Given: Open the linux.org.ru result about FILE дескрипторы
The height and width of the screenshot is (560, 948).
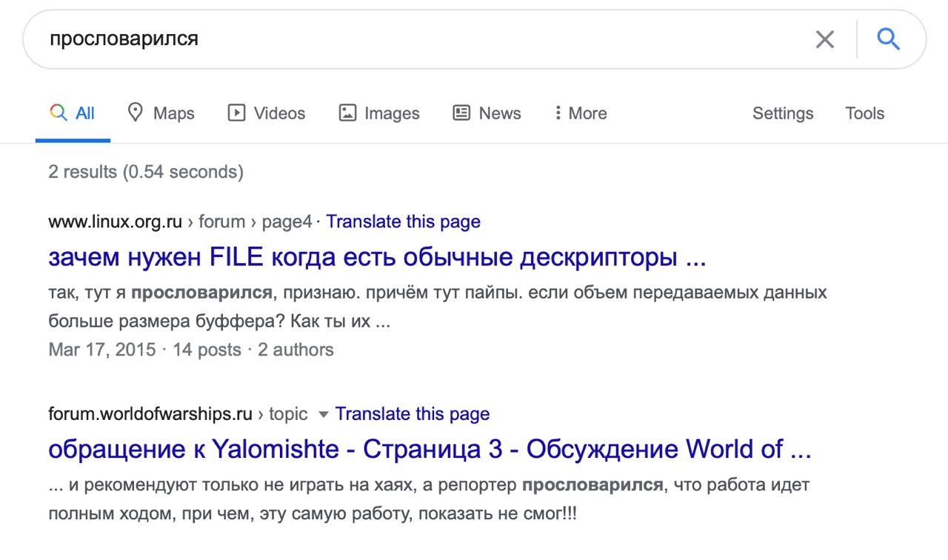Looking at the screenshot, I should point(377,257).
